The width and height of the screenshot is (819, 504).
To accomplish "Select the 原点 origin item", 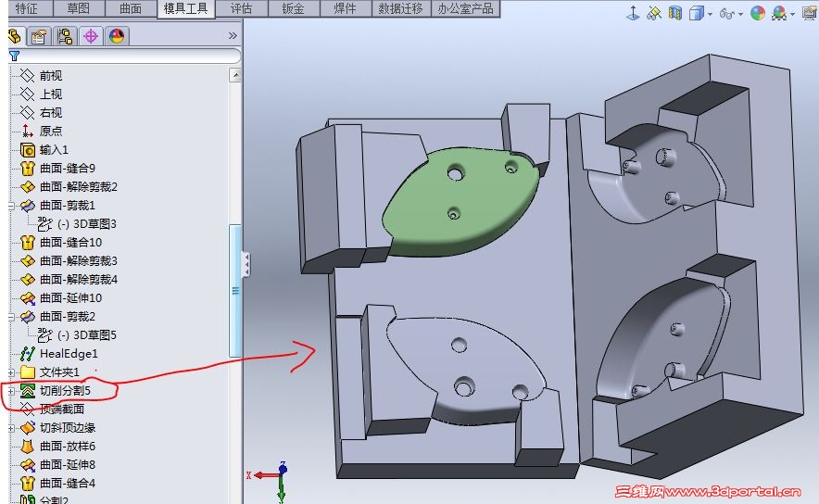I will click(x=51, y=131).
